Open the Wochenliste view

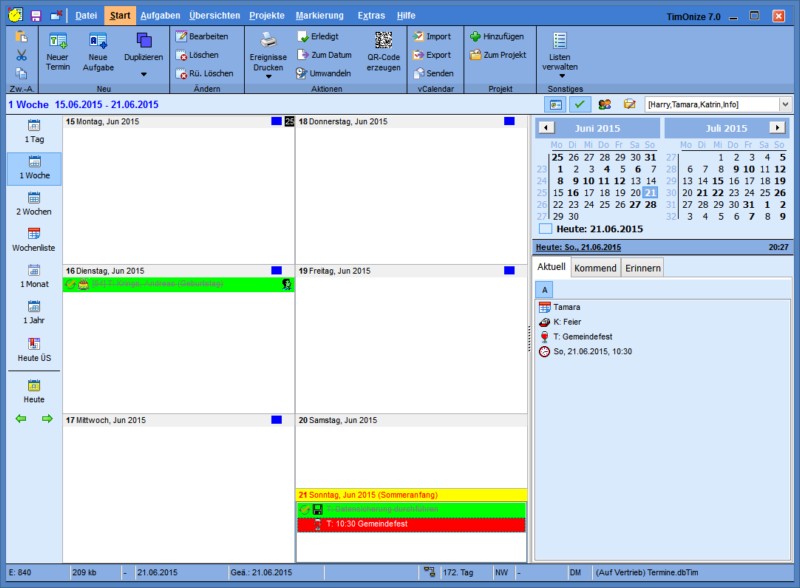(34, 238)
